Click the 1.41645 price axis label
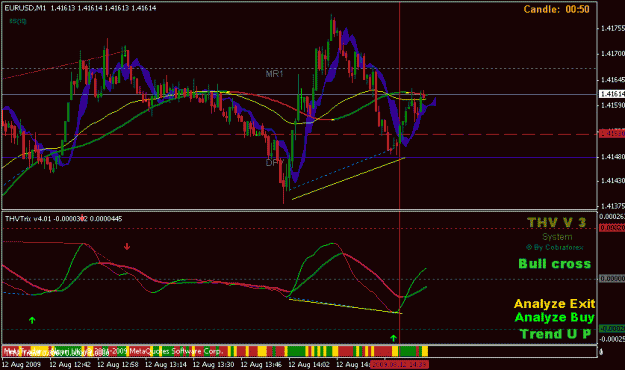The image size is (625, 370). pos(613,80)
